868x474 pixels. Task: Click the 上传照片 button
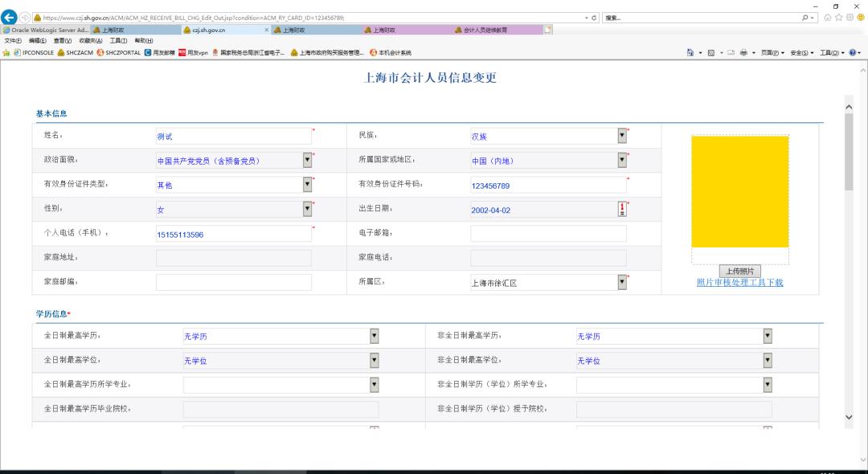(x=739, y=271)
